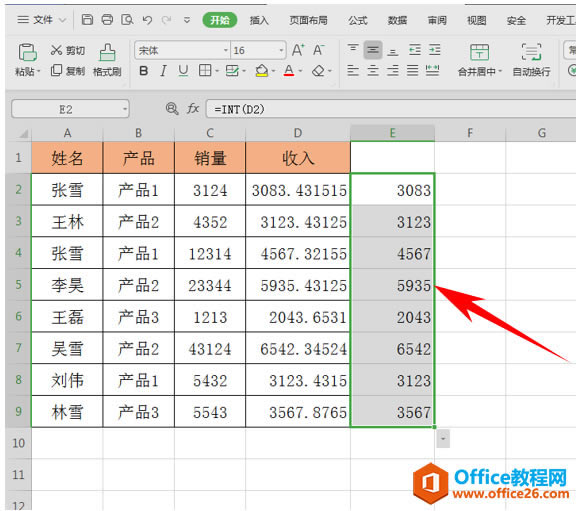Expand the Name Box dropdown arrow
Viewport: 576px width, 511px height.
point(125,109)
